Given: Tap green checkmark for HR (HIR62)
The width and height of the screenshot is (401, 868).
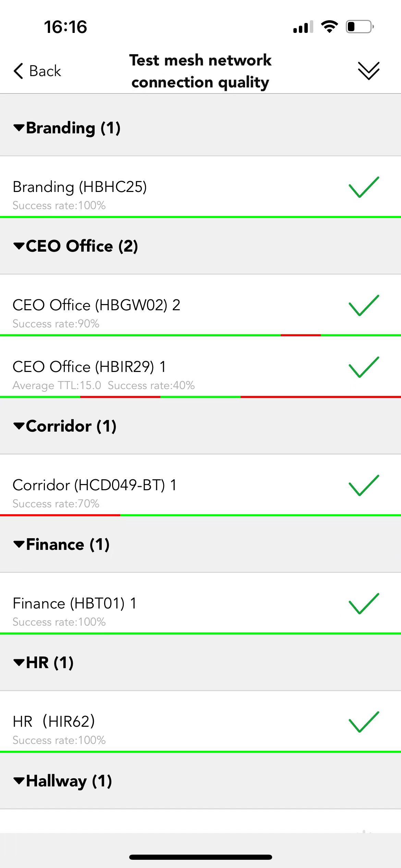Looking at the screenshot, I should point(364,722).
